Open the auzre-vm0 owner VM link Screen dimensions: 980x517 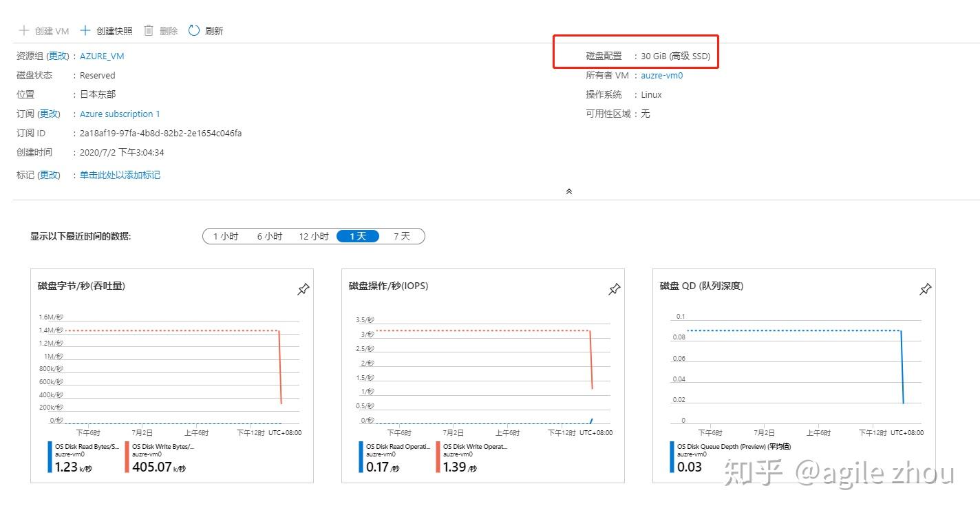click(x=661, y=76)
